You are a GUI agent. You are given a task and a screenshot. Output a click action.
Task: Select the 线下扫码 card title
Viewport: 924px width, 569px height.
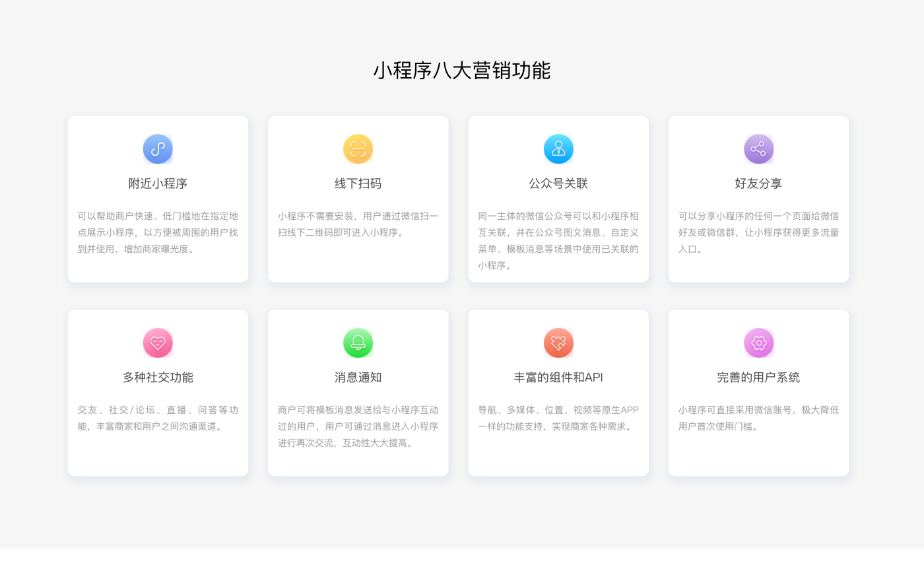(x=358, y=184)
